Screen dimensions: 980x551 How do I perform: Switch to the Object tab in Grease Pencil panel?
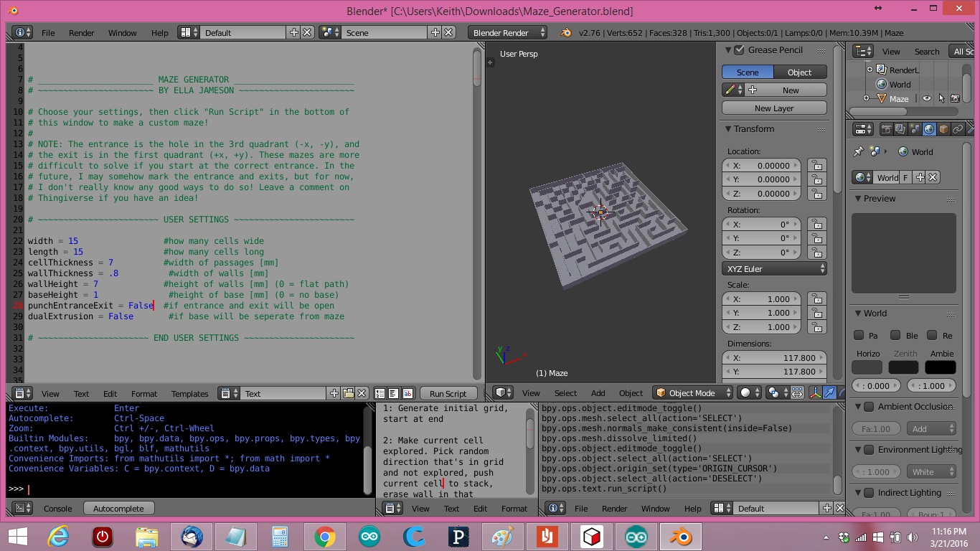[x=799, y=72]
